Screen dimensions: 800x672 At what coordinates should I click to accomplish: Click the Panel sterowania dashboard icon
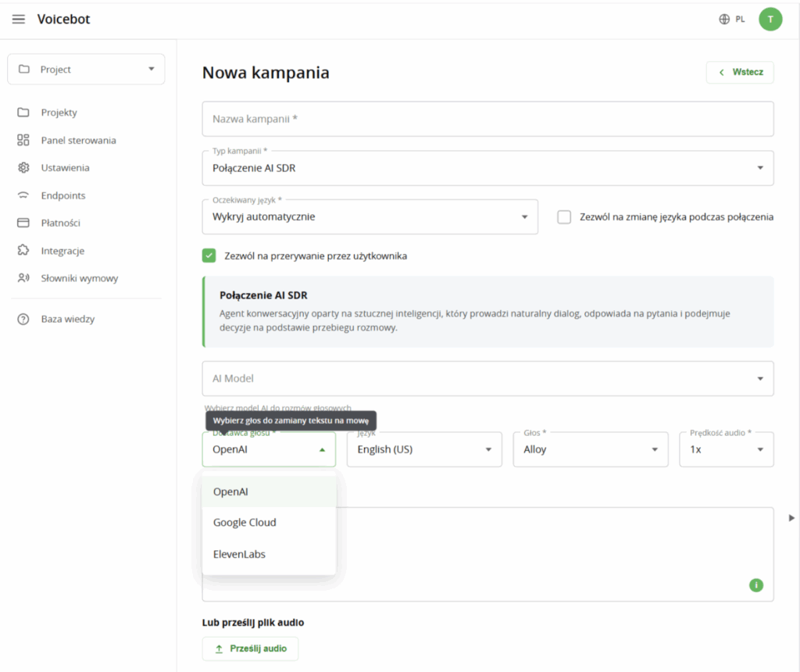click(23, 140)
